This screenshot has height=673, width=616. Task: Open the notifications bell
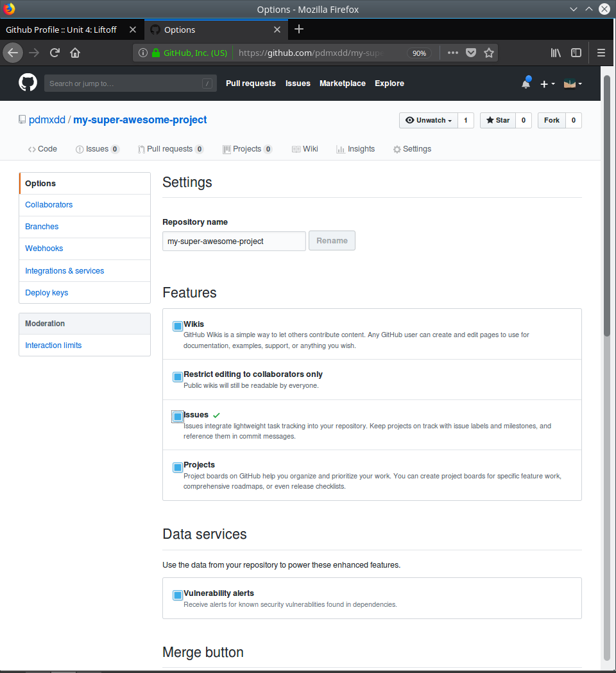point(526,83)
